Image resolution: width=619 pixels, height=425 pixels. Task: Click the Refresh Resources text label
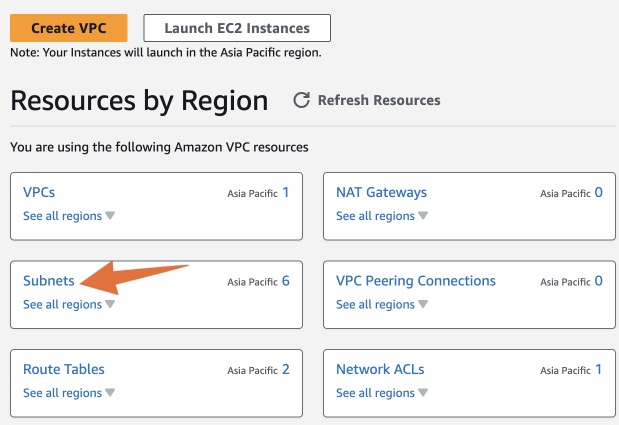pos(378,100)
